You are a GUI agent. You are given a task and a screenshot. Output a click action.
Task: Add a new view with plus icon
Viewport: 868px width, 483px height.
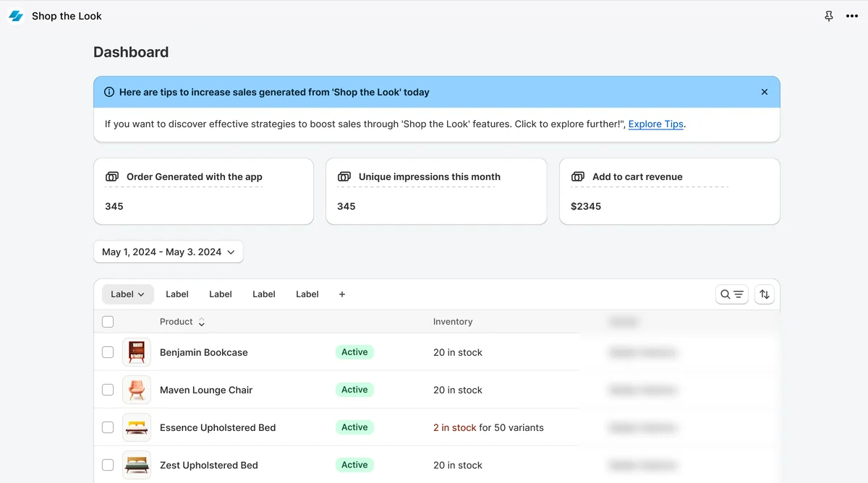(342, 294)
